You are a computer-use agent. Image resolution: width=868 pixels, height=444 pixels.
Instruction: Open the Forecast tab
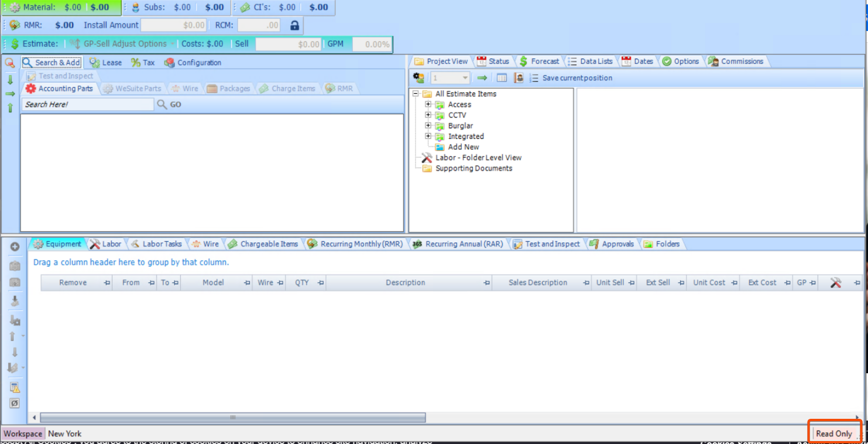tap(539, 62)
